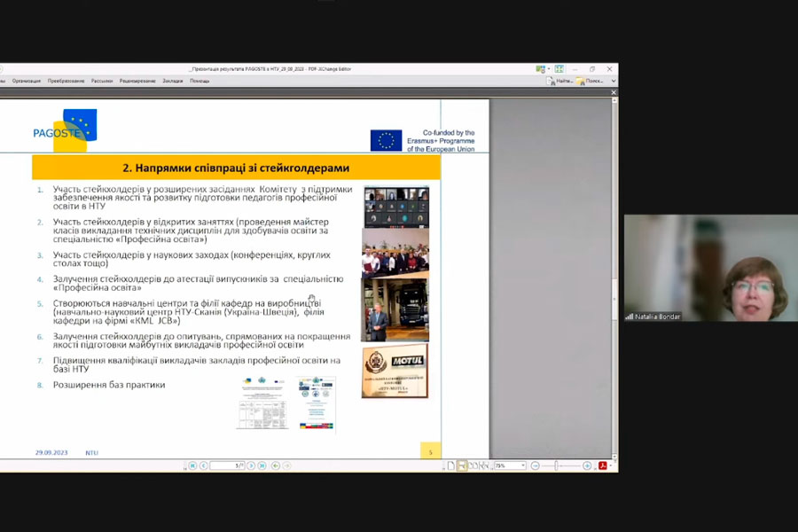Open the Организация menu
The height and width of the screenshot is (532, 798).
[26, 81]
